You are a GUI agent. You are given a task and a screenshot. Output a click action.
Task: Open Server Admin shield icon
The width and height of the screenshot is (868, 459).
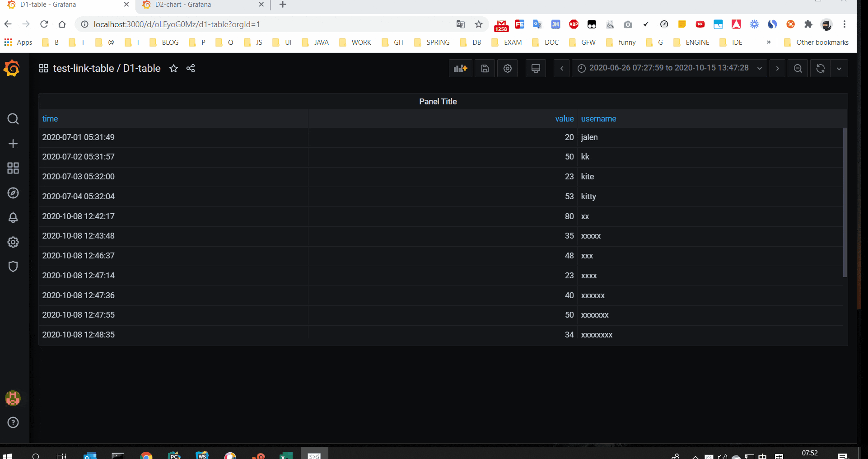(13, 267)
